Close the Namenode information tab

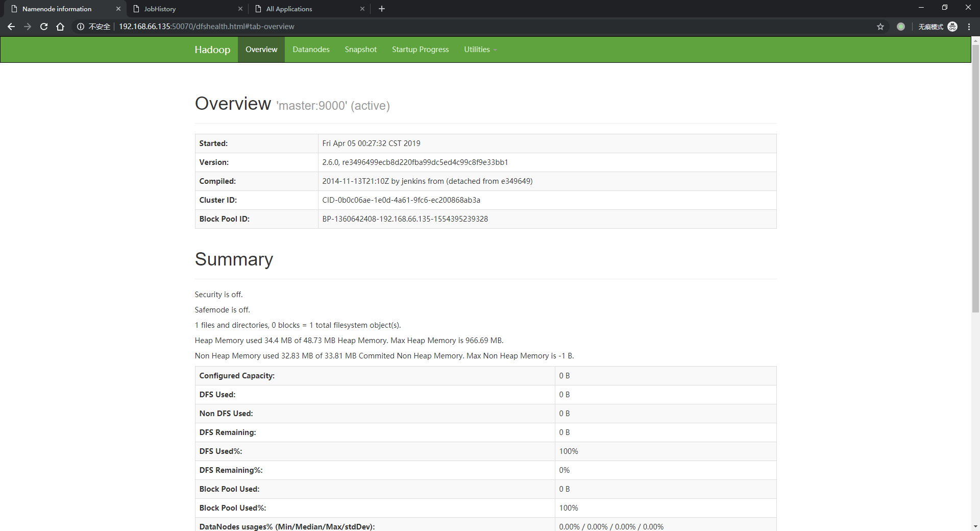click(x=118, y=9)
